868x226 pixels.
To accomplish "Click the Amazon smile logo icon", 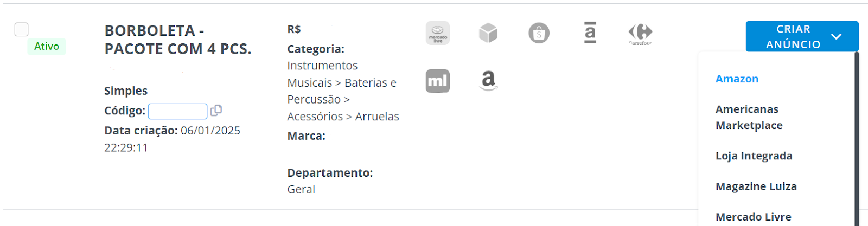I will [x=488, y=81].
